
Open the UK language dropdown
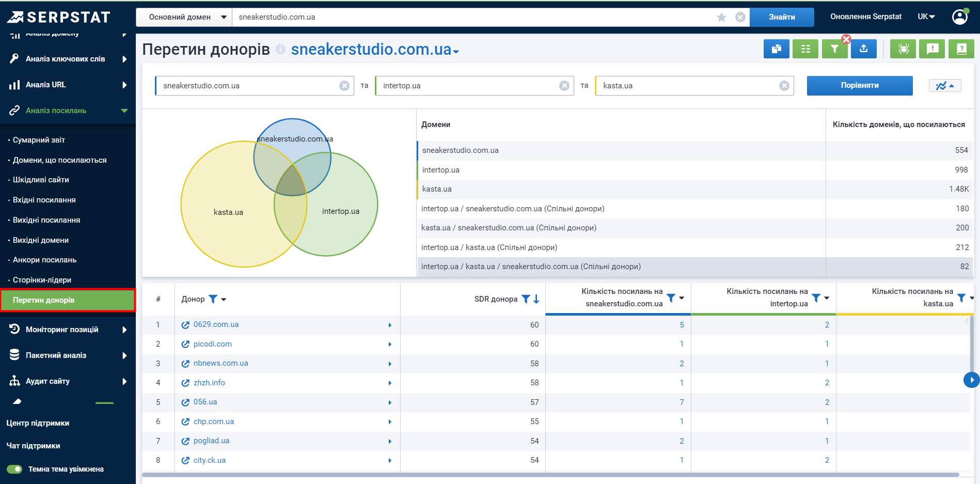point(926,17)
